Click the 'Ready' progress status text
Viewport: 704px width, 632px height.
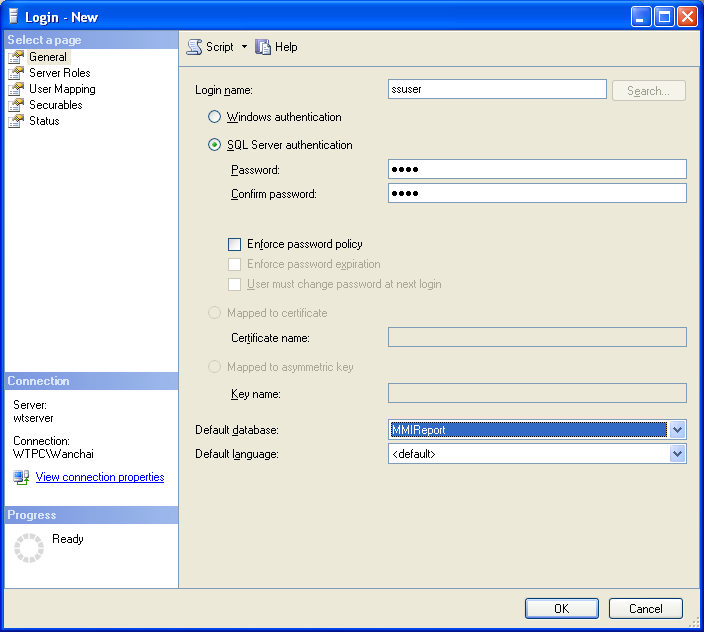point(68,539)
